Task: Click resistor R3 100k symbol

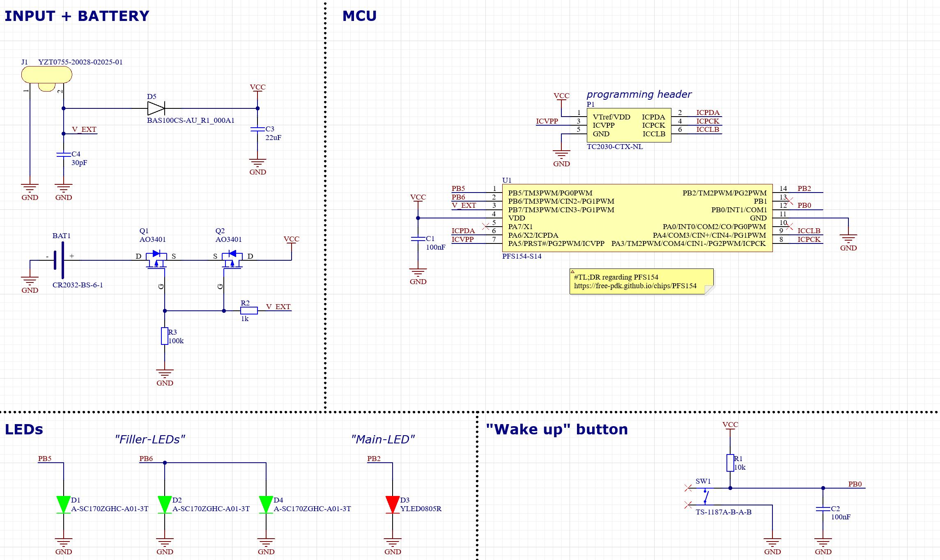Action: (x=165, y=336)
